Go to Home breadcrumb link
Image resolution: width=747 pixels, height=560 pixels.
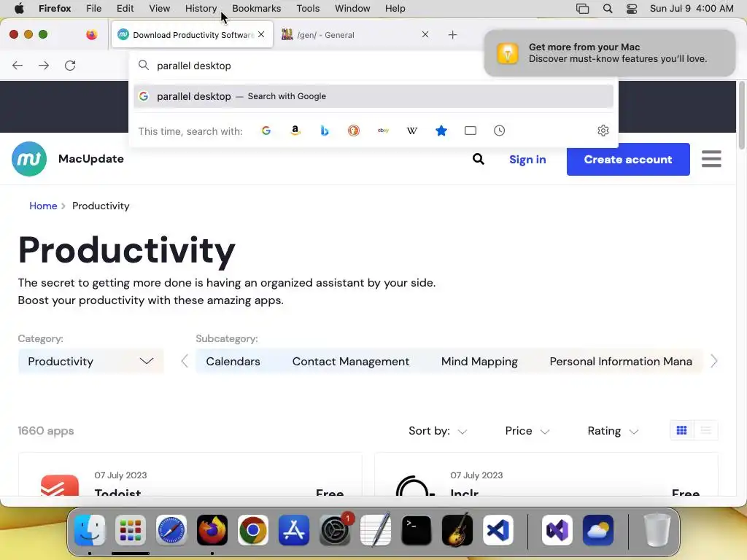pos(43,206)
